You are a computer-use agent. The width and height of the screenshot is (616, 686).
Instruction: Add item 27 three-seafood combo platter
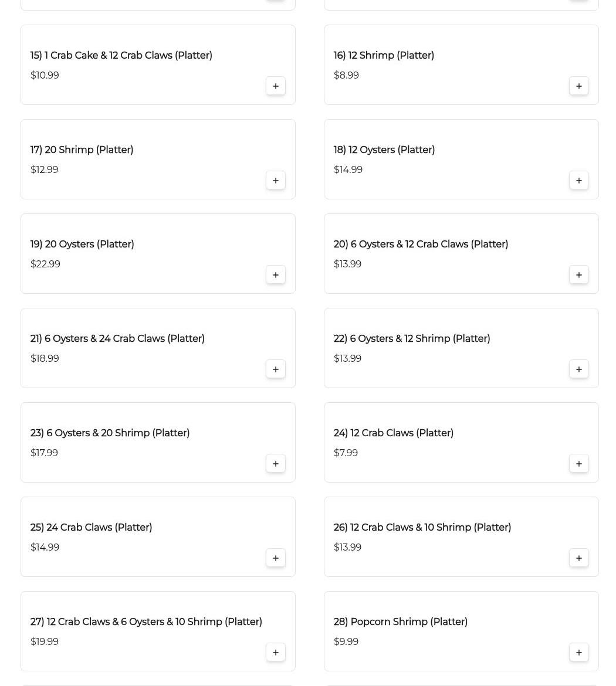(x=275, y=653)
